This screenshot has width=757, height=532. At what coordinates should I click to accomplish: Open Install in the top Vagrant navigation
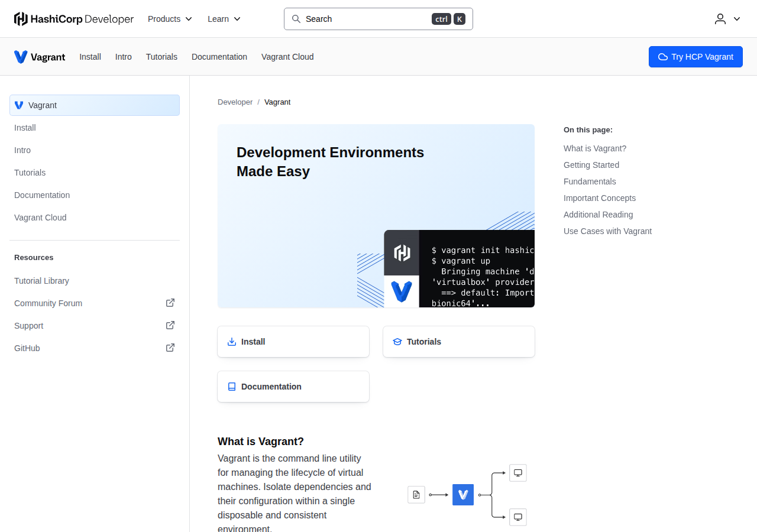pos(90,57)
